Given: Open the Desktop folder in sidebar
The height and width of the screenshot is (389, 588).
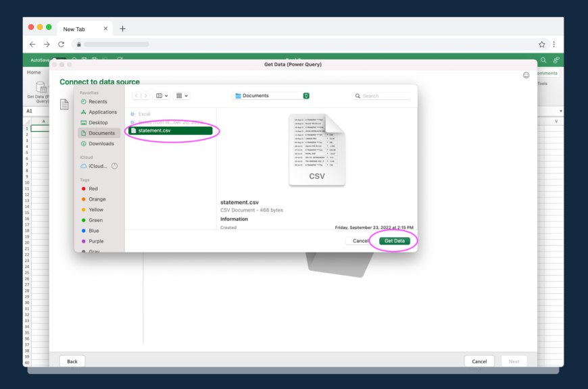Looking at the screenshot, I should click(98, 122).
